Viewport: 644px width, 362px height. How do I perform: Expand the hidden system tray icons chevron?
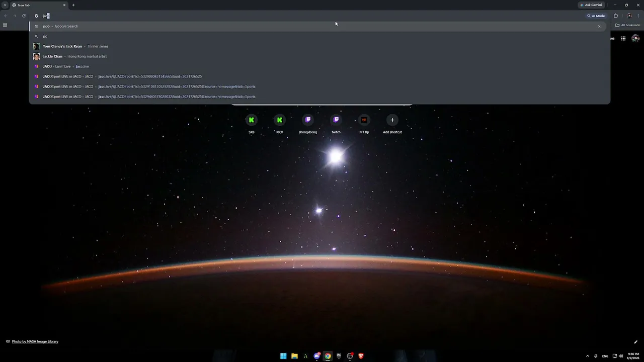pyautogui.click(x=587, y=356)
